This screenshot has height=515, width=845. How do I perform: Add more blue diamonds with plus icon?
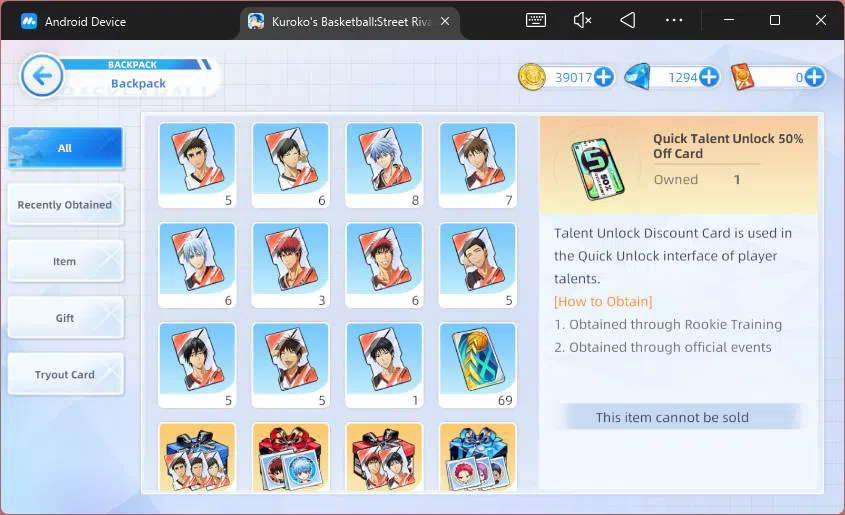(x=709, y=77)
